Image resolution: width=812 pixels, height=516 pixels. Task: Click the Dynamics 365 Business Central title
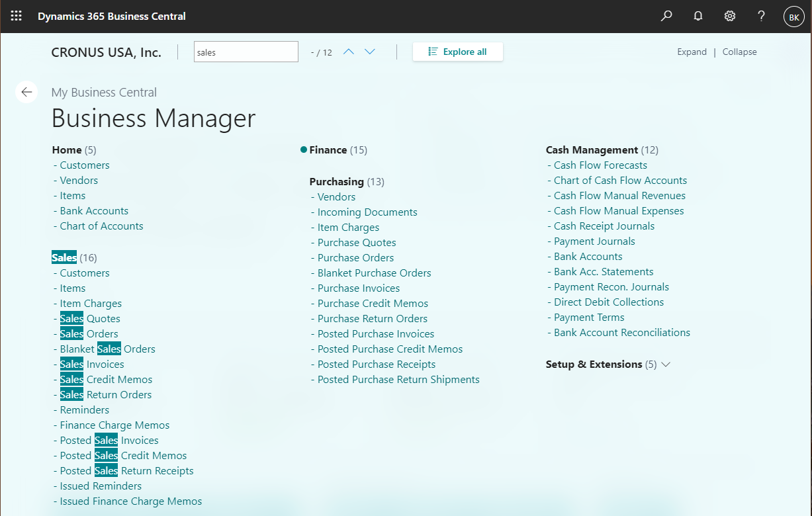pos(112,17)
